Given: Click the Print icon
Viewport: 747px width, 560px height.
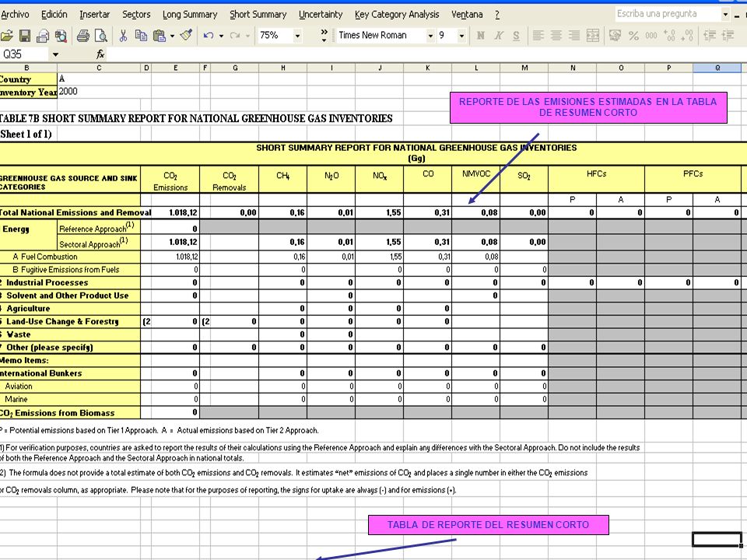Looking at the screenshot, I should click(83, 35).
